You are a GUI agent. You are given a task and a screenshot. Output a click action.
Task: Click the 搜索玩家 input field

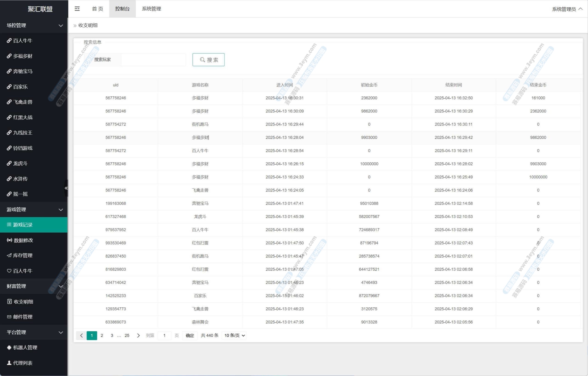point(153,60)
